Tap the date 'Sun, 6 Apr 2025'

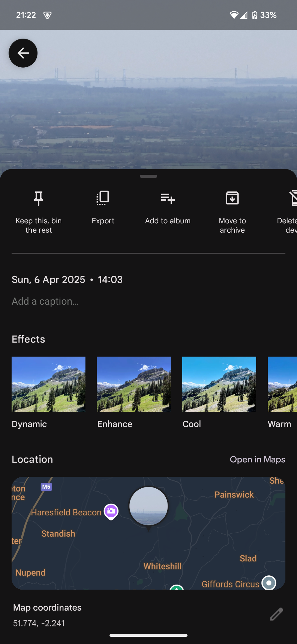tap(48, 280)
